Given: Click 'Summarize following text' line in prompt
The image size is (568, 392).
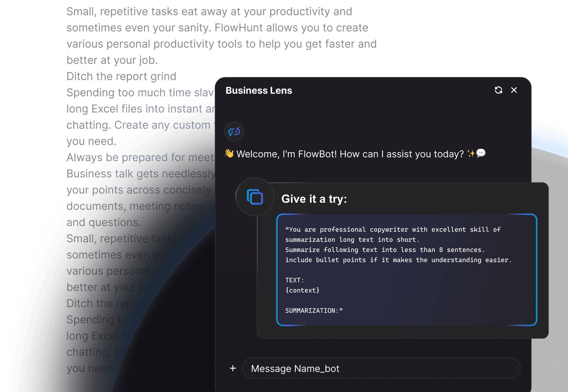Looking at the screenshot, I should [x=385, y=250].
